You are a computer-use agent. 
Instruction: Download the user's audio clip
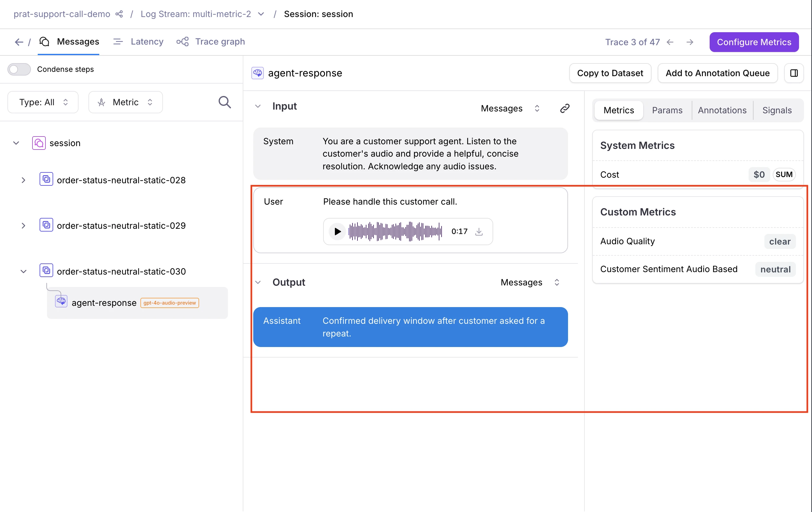(479, 231)
